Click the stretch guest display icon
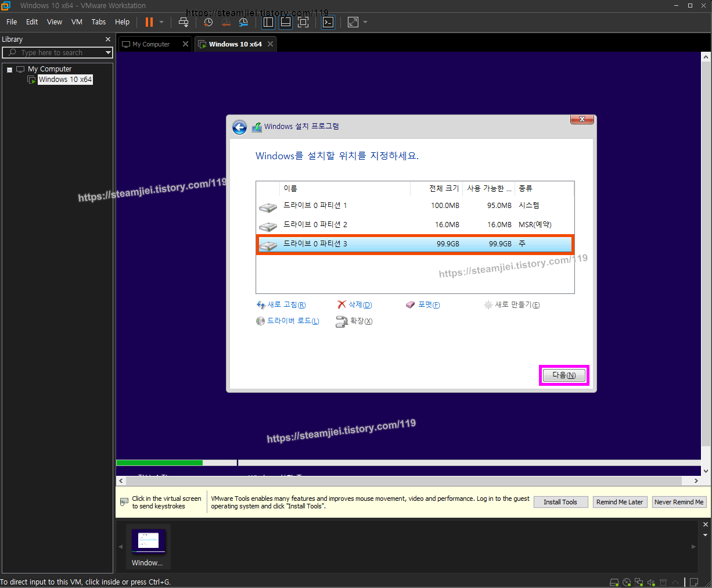Screen dimensions: 712x588 [x=353, y=22]
